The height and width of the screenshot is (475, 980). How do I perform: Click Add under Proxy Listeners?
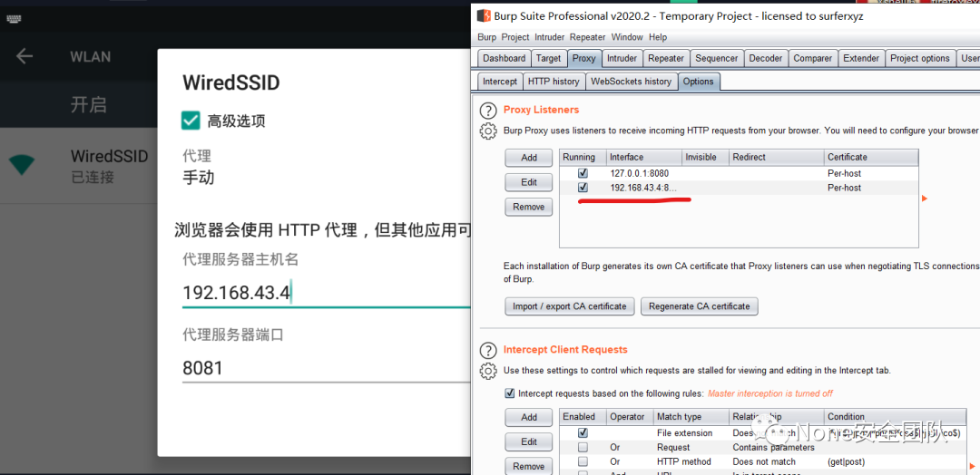click(x=529, y=158)
